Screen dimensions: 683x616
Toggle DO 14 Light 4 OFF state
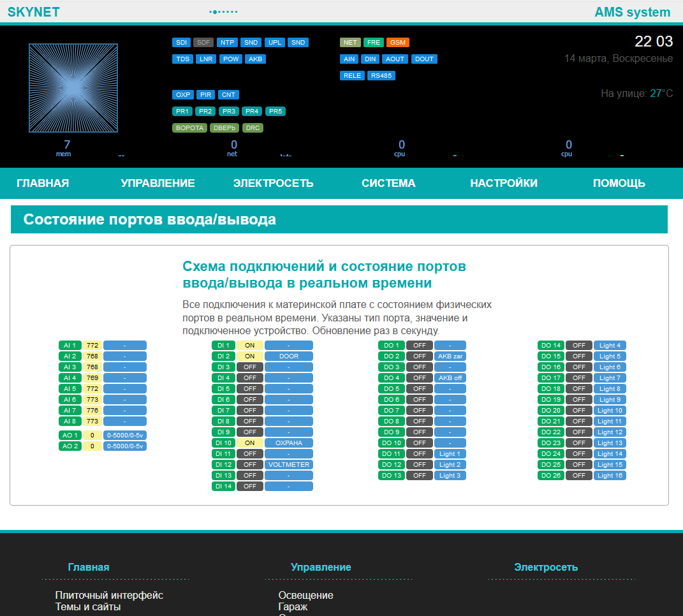(x=578, y=346)
